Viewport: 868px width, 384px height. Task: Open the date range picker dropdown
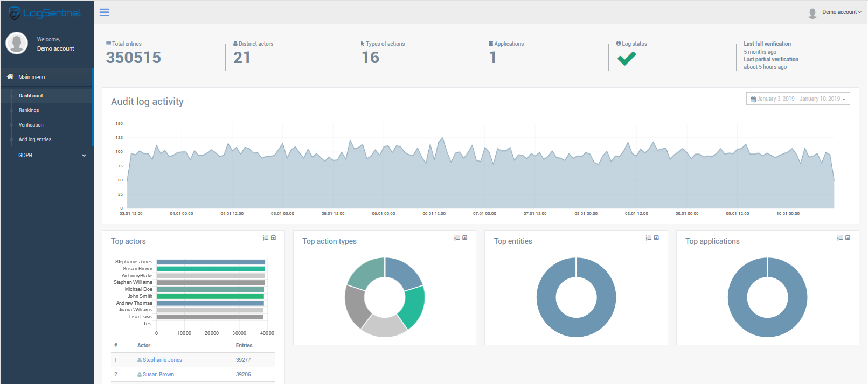tap(798, 99)
